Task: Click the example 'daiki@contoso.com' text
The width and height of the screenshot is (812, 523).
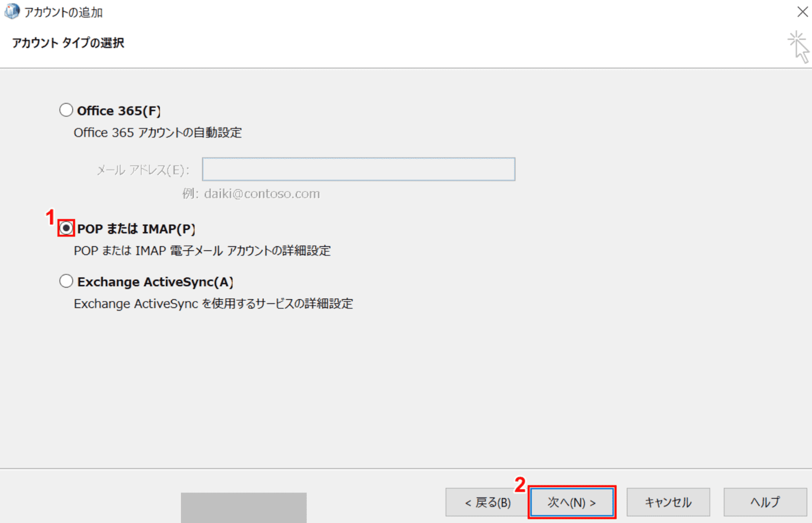Action: click(262, 194)
